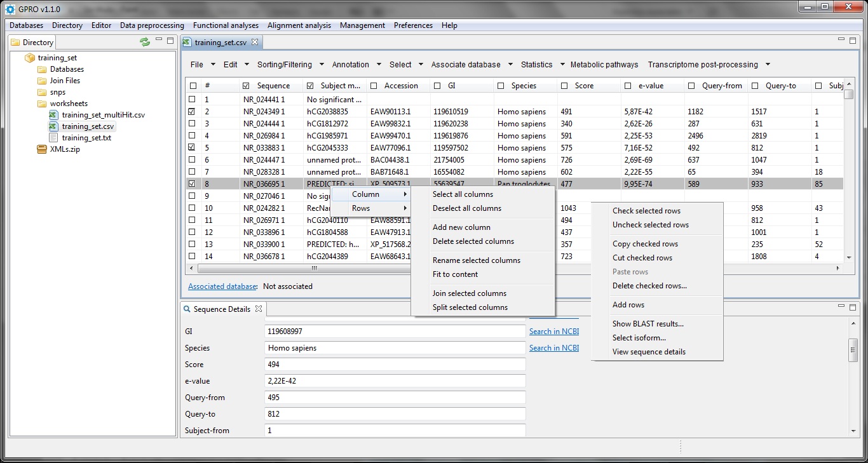
Task: Click the e-value input field
Action: (395, 381)
